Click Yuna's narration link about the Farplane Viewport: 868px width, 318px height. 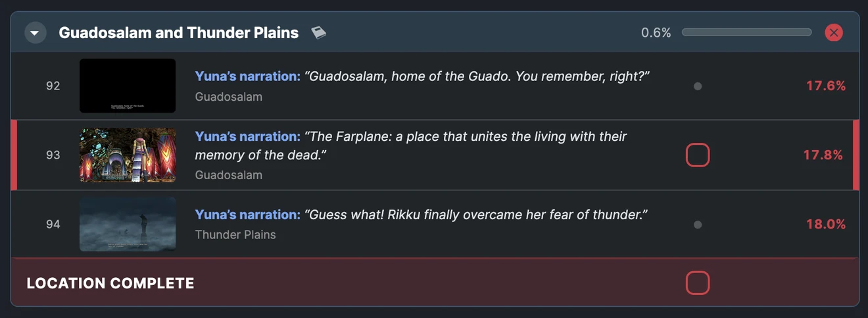248,136
